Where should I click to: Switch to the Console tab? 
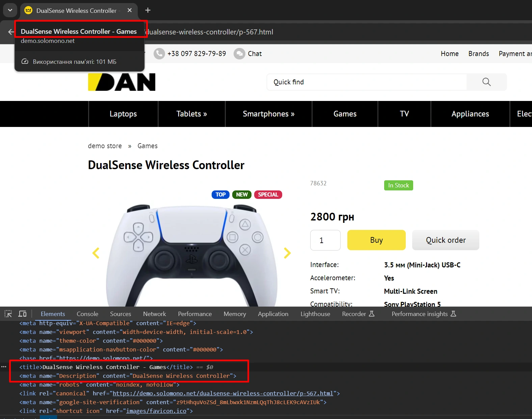coord(87,314)
